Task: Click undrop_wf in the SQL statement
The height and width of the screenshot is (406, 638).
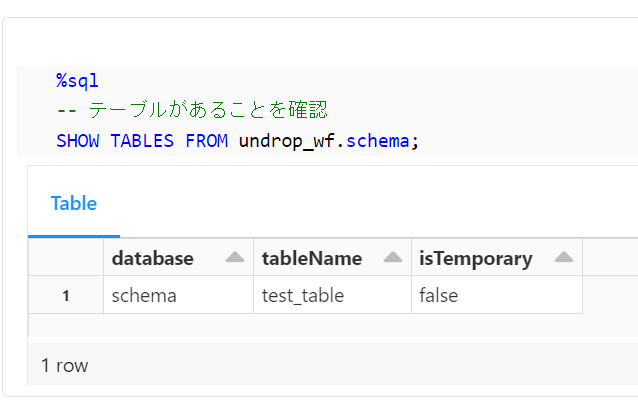Action: click(x=285, y=140)
